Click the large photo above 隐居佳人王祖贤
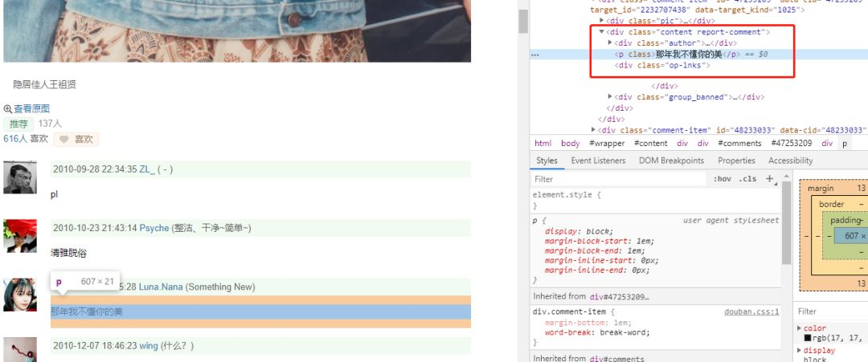The image size is (868, 362). click(237, 31)
